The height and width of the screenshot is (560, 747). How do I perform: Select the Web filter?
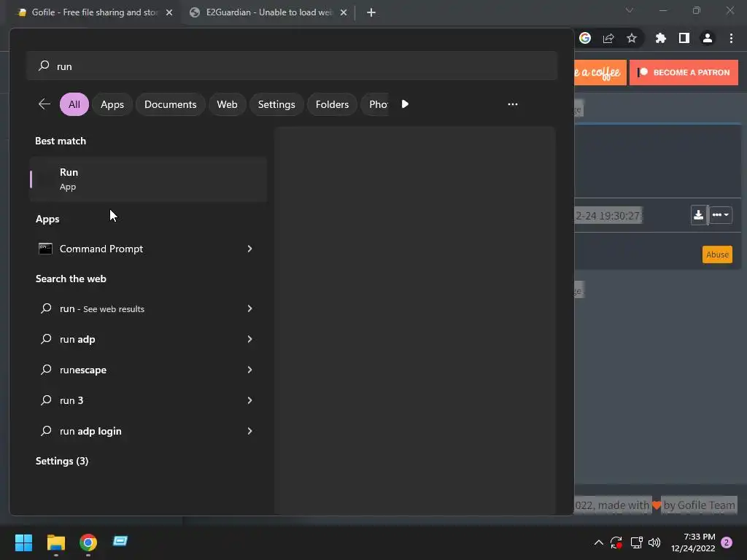pyautogui.click(x=228, y=104)
